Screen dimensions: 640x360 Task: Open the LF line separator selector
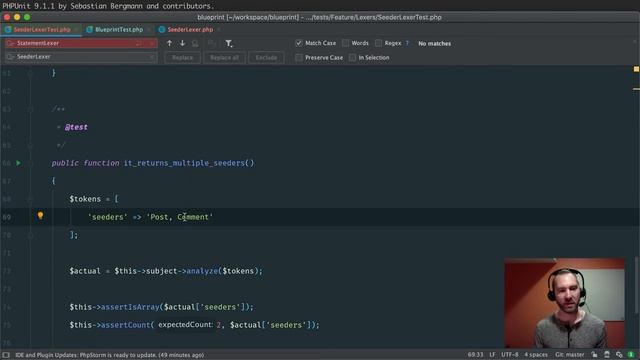pos(492,355)
